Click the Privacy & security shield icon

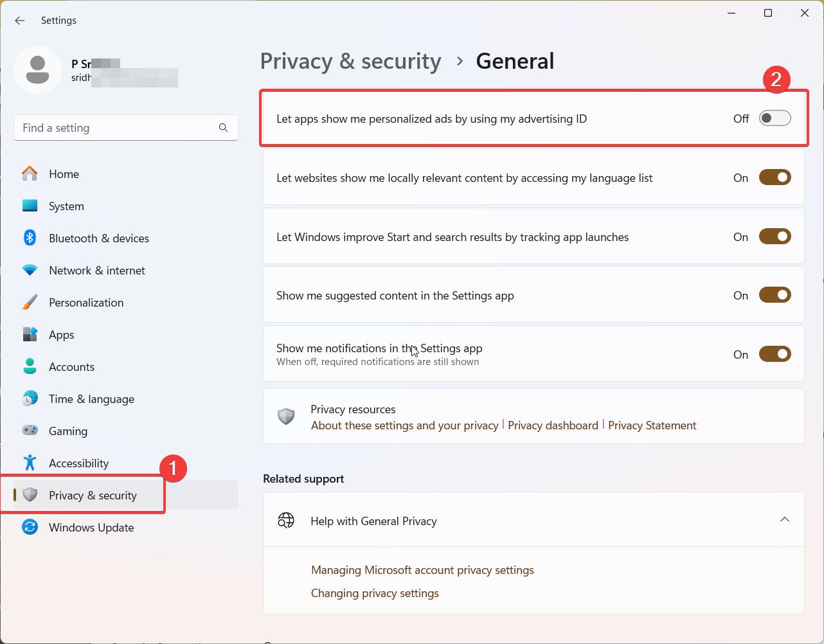tap(30, 495)
